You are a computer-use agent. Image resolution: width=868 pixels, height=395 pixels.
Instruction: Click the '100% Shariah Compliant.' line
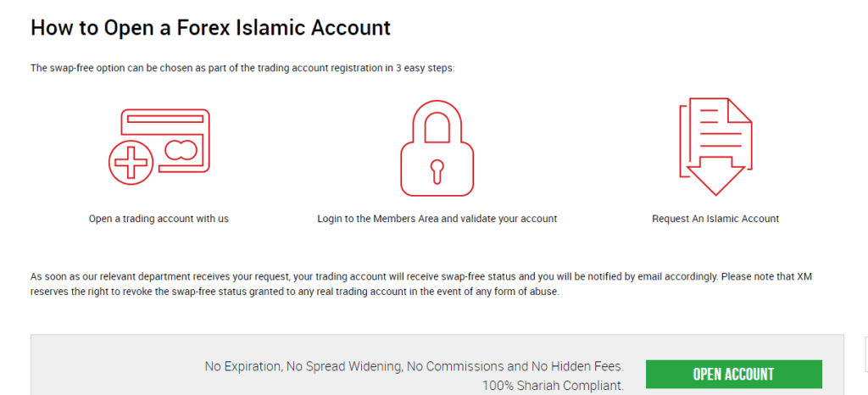pyautogui.click(x=553, y=386)
